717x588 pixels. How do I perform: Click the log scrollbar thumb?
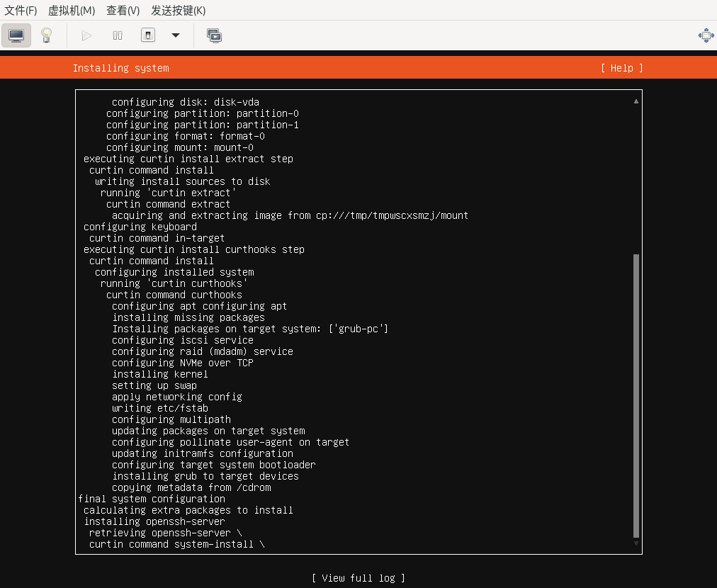pos(636,396)
